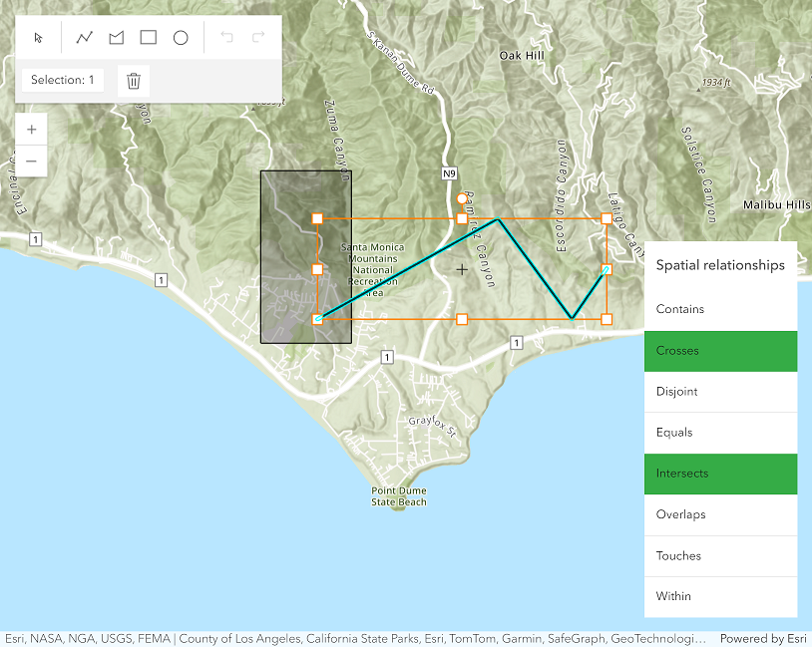The width and height of the screenshot is (812, 647).
Task: Select the highlighted Intersects relationship
Action: tap(720, 474)
